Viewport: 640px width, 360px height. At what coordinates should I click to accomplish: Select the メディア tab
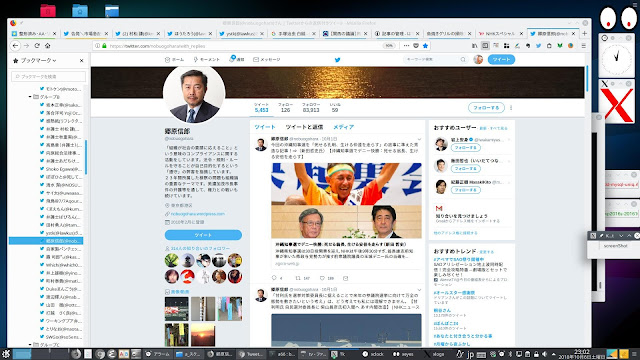(x=343, y=127)
